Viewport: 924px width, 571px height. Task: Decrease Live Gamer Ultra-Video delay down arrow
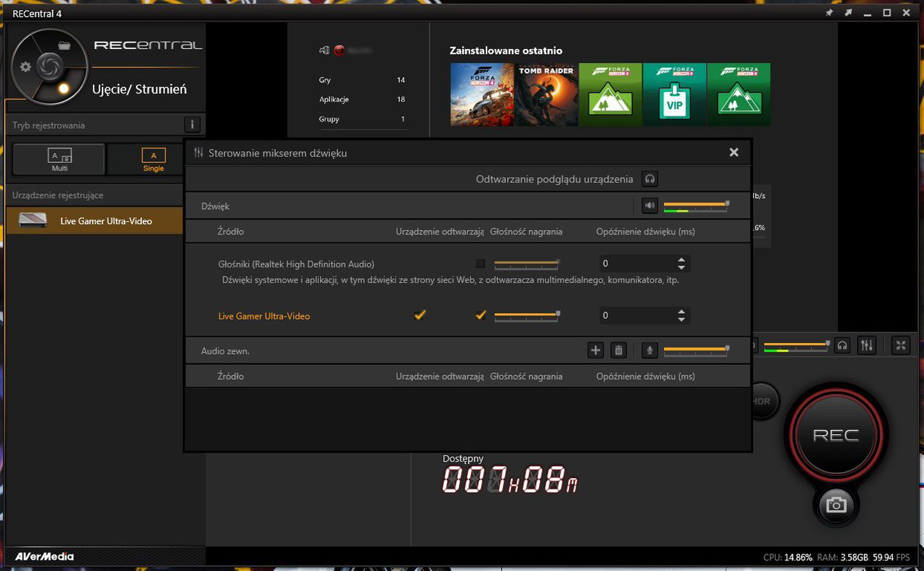tap(681, 319)
